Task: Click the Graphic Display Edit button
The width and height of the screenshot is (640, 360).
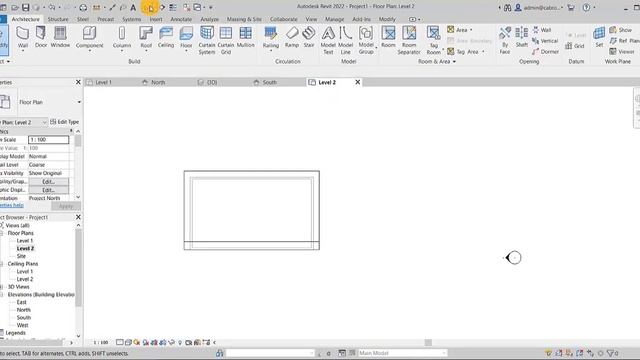Action: click(x=48, y=190)
